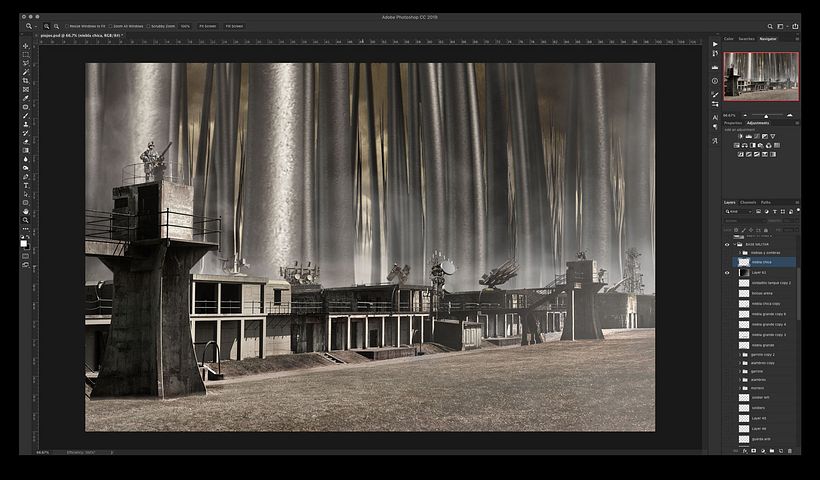This screenshot has width=820, height=480.
Task: Enable Resize Windows to Fit checkbox
Action: pyautogui.click(x=67, y=26)
